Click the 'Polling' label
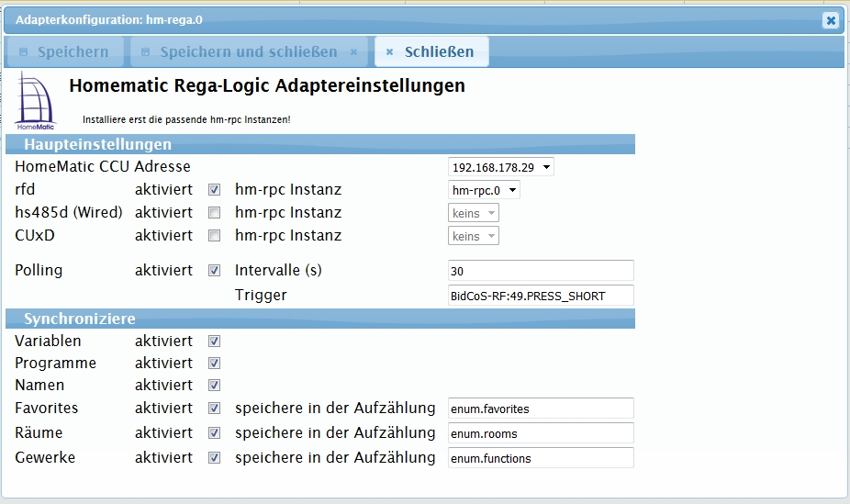 pos(39,270)
